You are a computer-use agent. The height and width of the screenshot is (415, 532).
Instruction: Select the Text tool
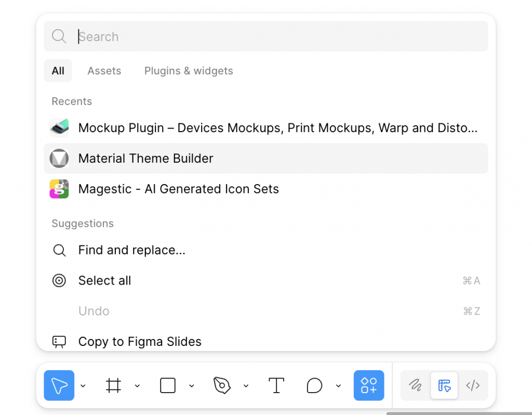pos(276,385)
